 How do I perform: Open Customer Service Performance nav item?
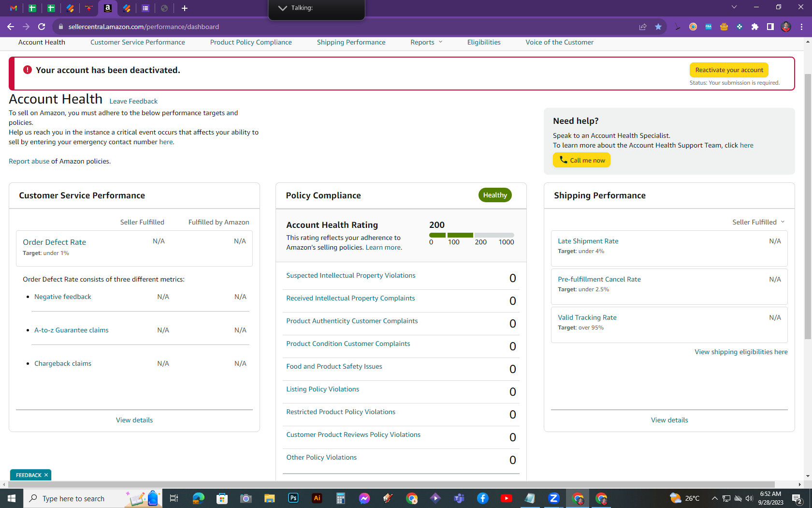pyautogui.click(x=138, y=42)
